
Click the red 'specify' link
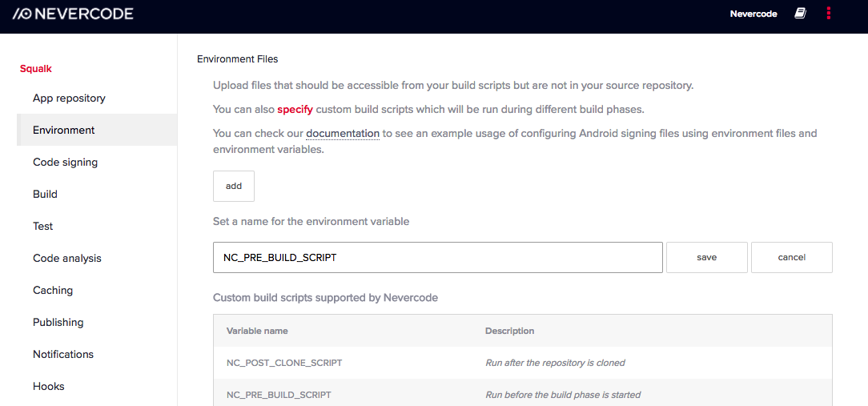(x=295, y=110)
